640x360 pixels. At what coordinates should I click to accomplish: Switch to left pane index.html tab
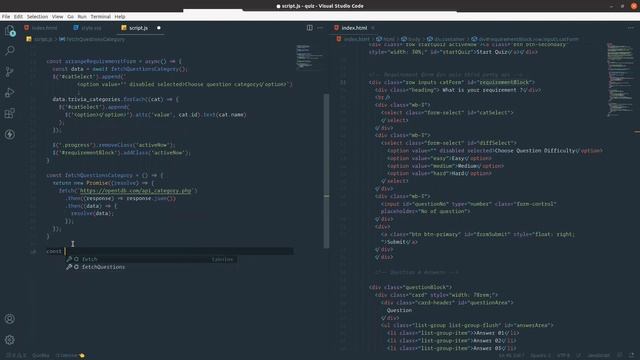coord(41,28)
